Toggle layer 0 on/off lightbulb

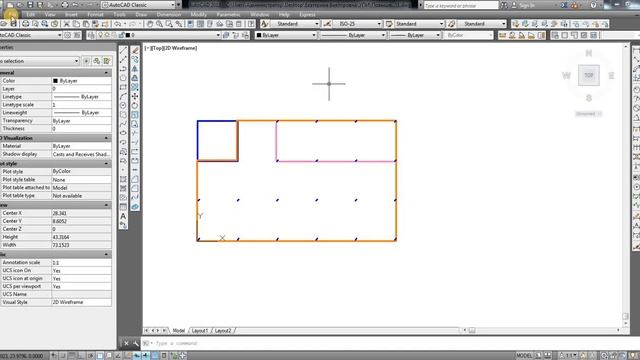pos(100,36)
